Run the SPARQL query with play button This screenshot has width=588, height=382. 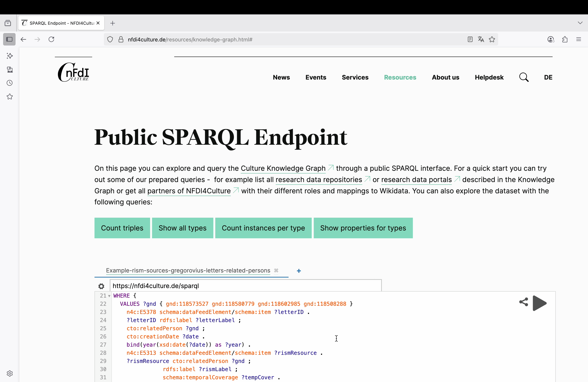pyautogui.click(x=540, y=303)
